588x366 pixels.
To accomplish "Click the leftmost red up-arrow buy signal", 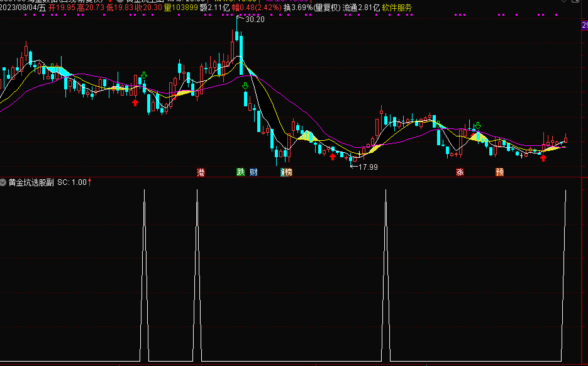I will [135, 103].
